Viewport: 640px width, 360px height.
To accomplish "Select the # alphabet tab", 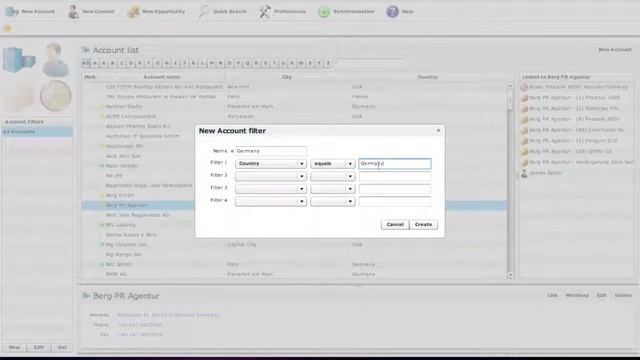I will [x=95, y=63].
